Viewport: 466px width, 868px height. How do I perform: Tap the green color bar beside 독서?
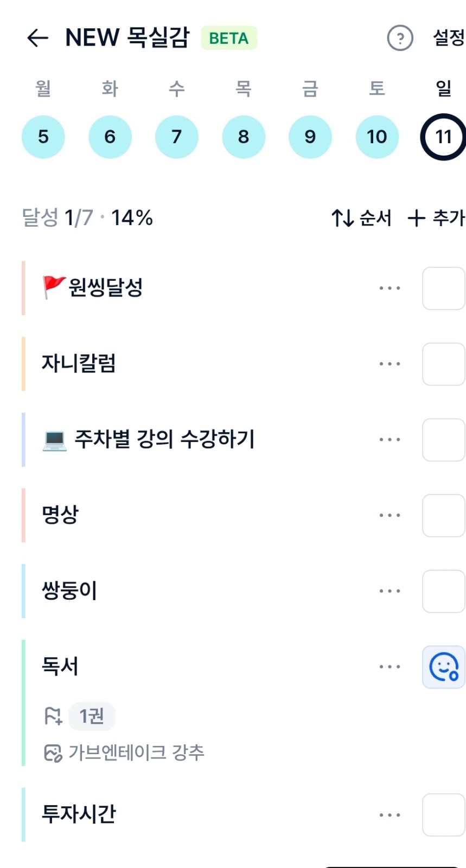[23, 703]
